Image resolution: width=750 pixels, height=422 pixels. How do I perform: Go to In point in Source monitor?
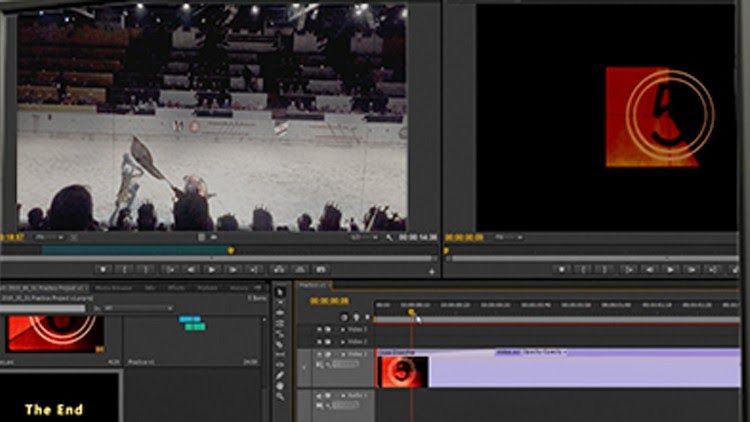[169, 270]
